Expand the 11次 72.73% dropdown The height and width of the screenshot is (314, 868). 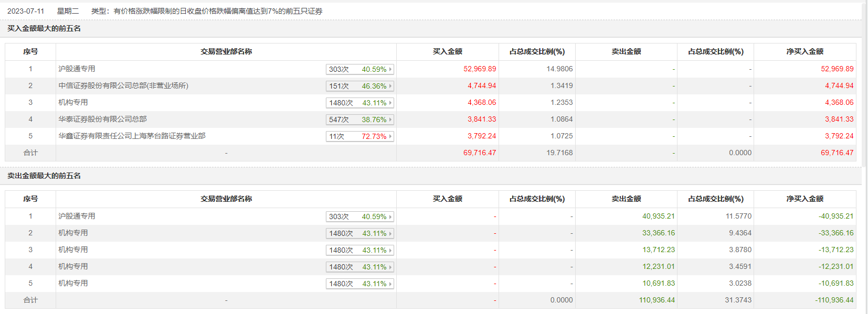(x=359, y=136)
